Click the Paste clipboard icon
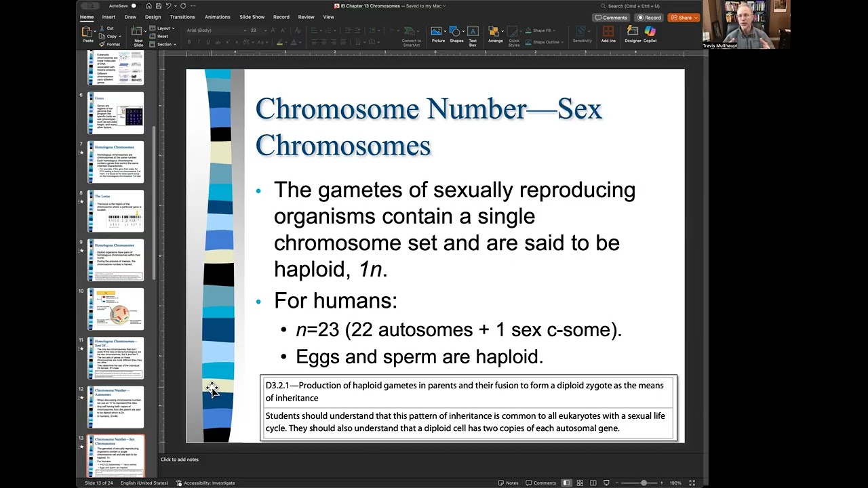This screenshot has width=868, height=488. pyautogui.click(x=87, y=32)
